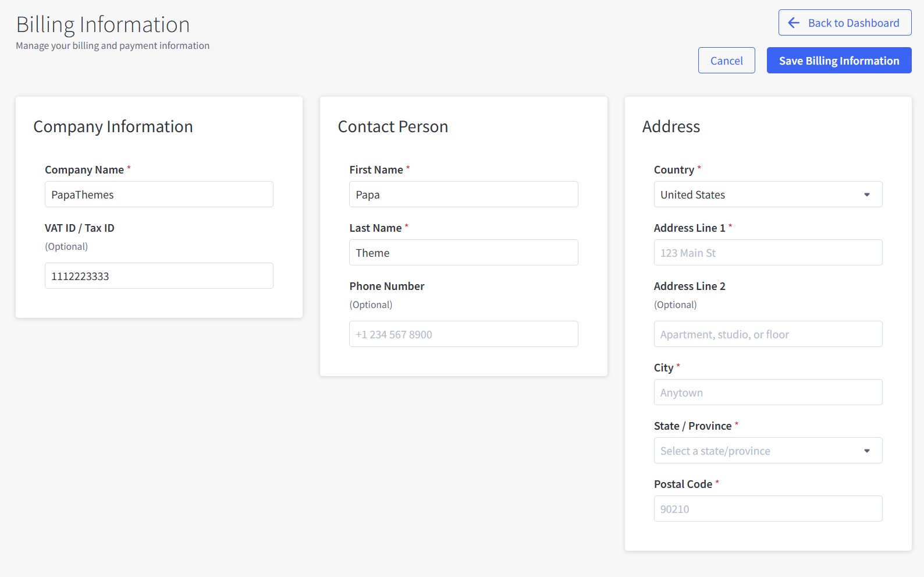Click the subtitle Manage your billing and payment information
Viewport: 924px width, 577px height.
tap(112, 45)
